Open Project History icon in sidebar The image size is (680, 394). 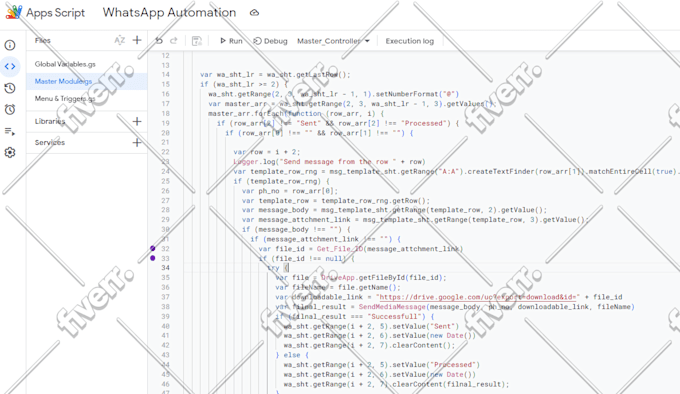[x=10, y=88]
